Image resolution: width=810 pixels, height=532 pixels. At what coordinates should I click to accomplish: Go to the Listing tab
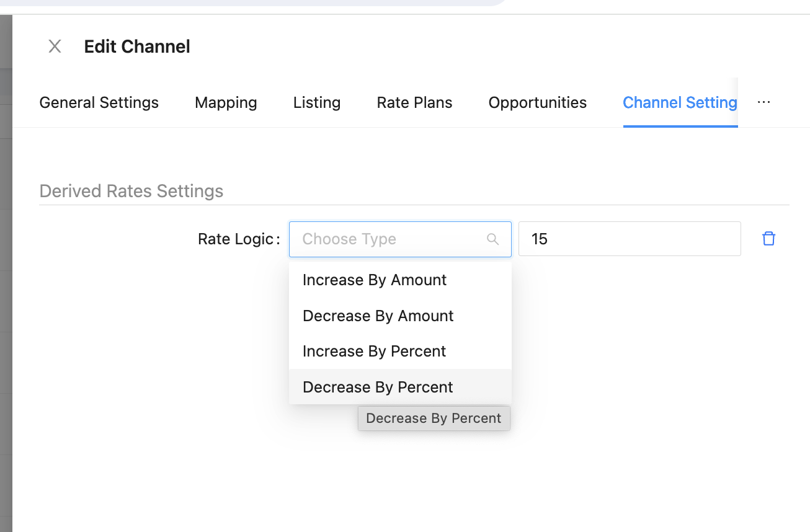[x=317, y=102]
